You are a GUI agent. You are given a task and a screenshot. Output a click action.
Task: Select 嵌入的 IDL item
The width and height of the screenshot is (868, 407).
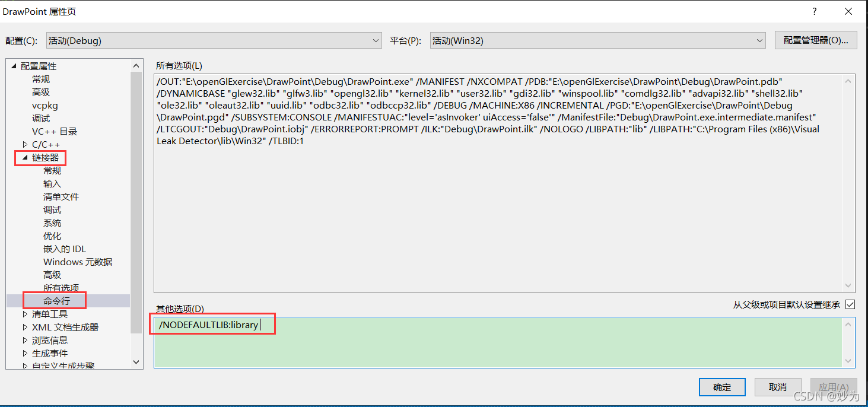(x=65, y=249)
